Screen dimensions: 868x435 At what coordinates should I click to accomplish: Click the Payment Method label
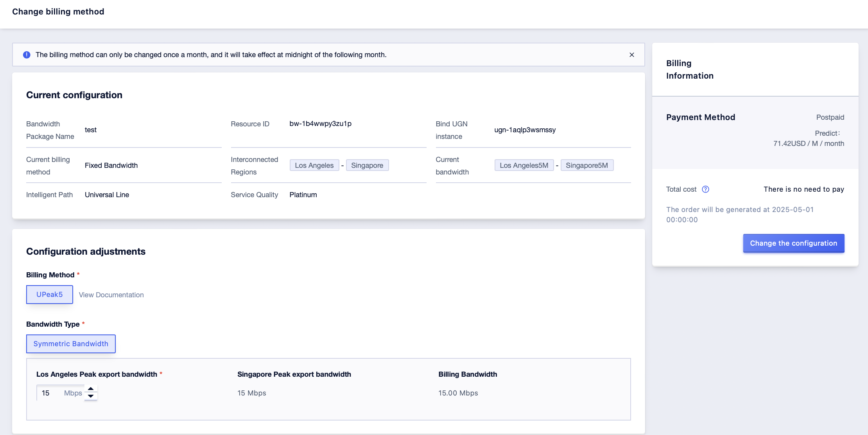701,117
